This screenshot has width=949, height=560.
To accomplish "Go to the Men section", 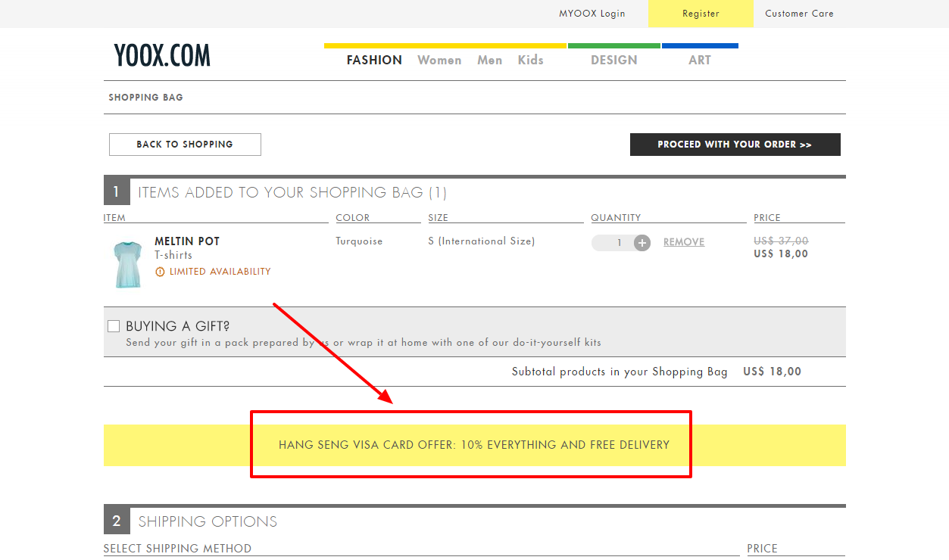I will point(489,61).
